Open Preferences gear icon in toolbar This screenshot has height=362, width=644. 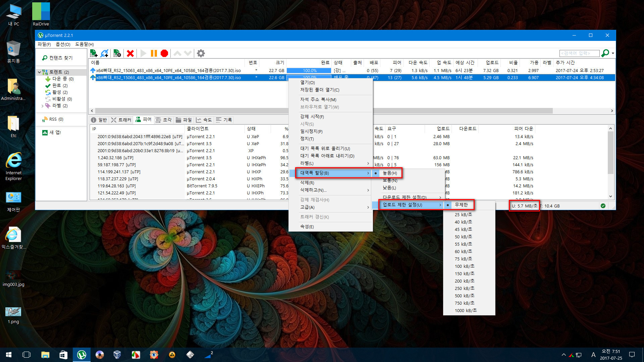pos(201,53)
